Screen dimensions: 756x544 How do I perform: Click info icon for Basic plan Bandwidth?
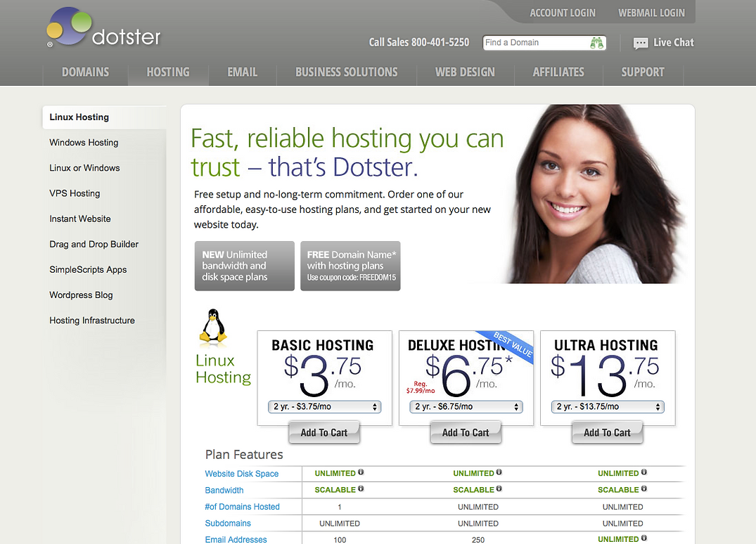click(361, 488)
